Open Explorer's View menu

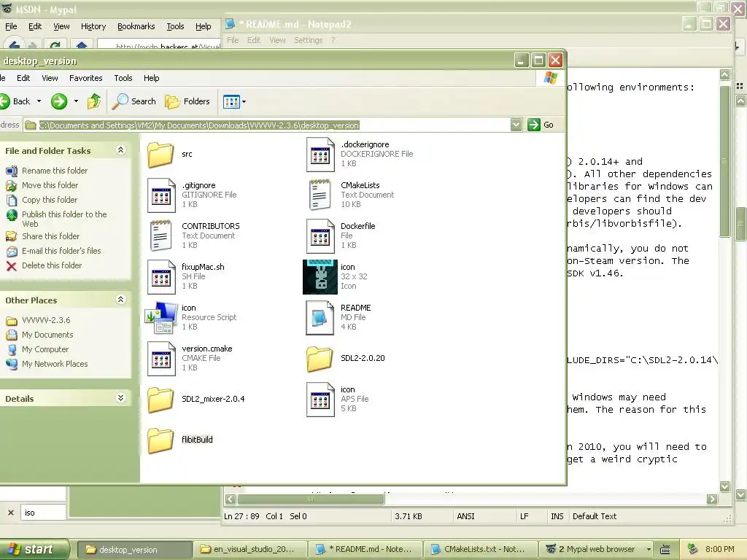[50, 78]
